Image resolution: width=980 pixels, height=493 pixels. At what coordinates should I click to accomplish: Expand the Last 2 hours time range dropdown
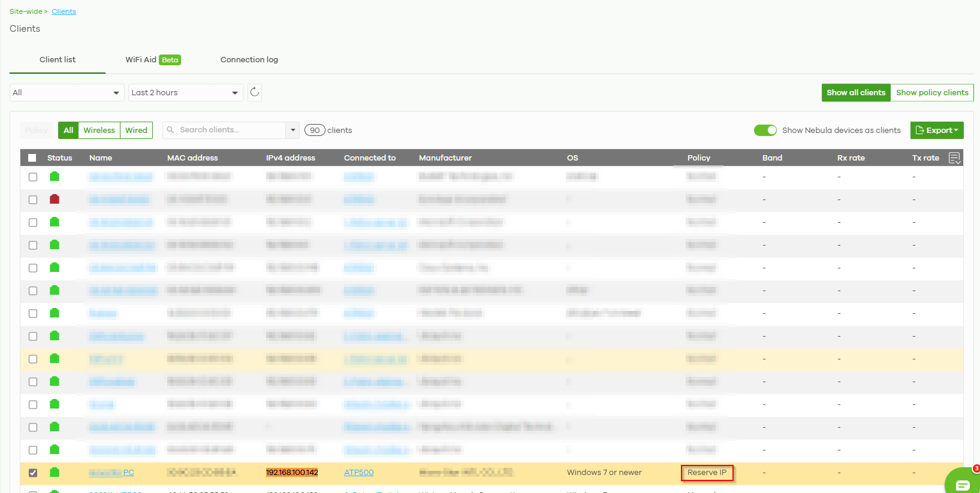point(186,93)
